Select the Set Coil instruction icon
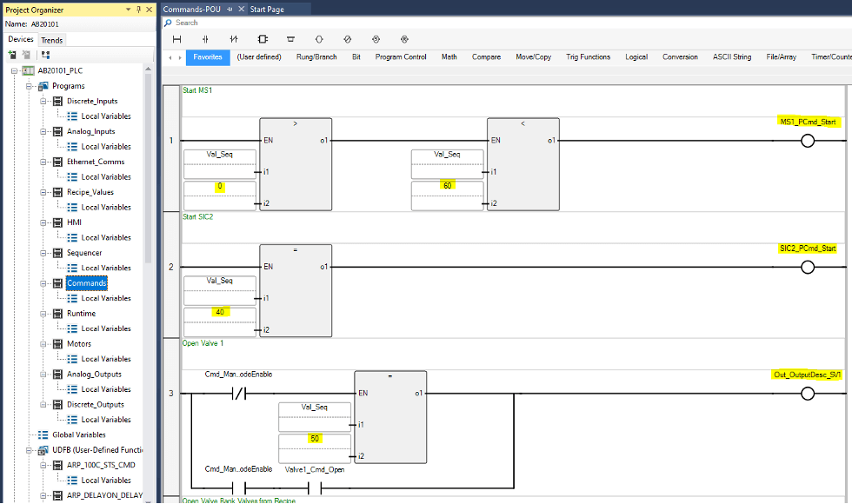Image resolution: width=852 pixels, height=504 pixels. pyautogui.click(x=376, y=39)
